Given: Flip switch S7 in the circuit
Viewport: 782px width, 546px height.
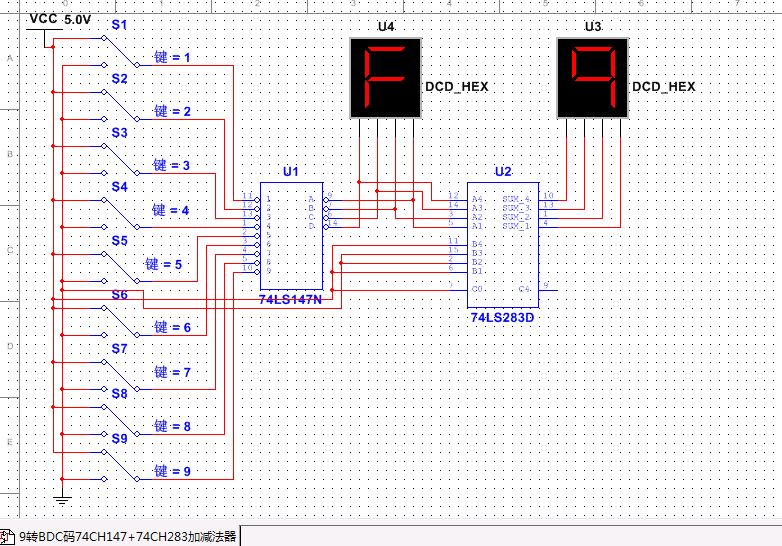Looking at the screenshot, I should (x=120, y=372).
